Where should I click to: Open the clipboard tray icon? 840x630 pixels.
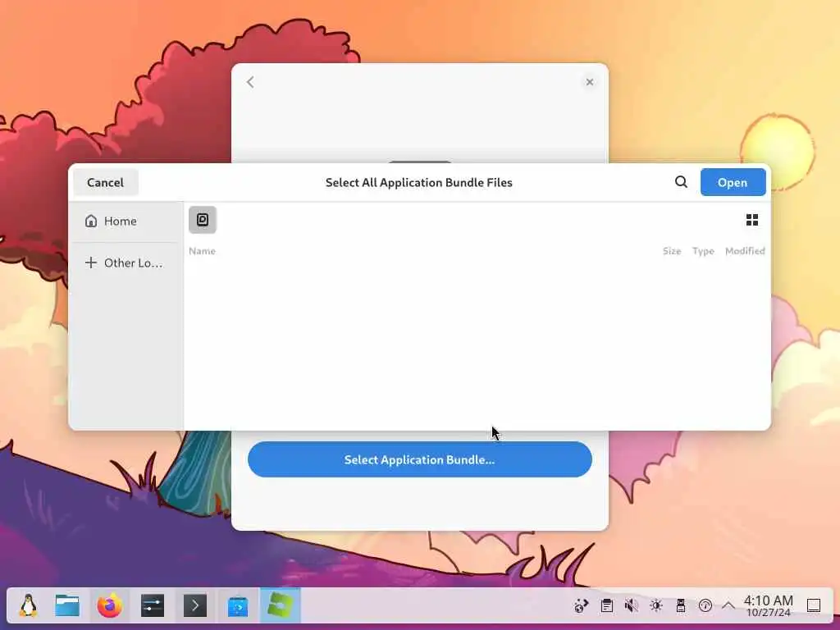click(x=607, y=606)
